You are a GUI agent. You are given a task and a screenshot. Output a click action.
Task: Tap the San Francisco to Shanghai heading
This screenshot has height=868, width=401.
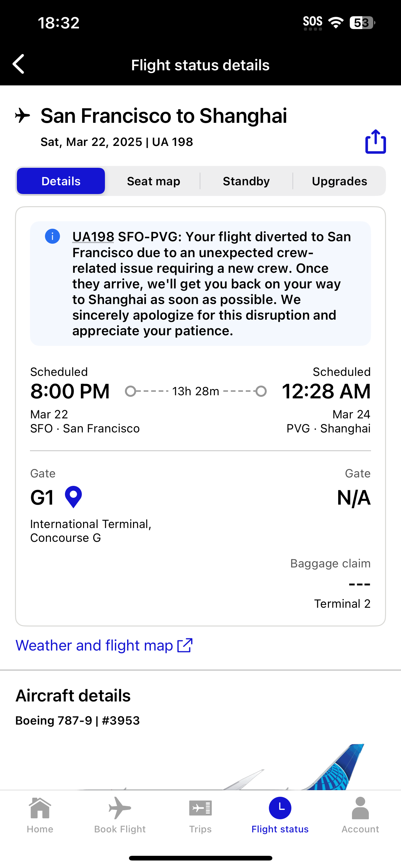click(x=164, y=116)
